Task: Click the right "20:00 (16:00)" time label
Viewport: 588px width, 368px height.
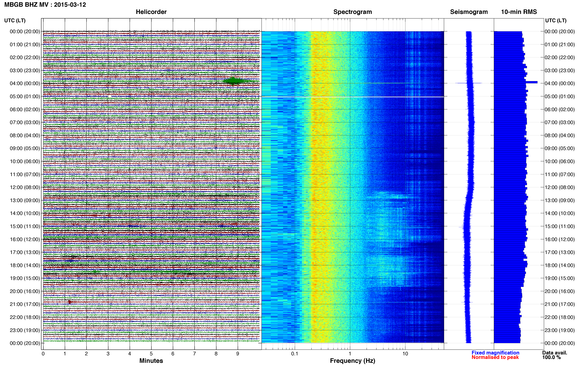Action: pos(560,291)
